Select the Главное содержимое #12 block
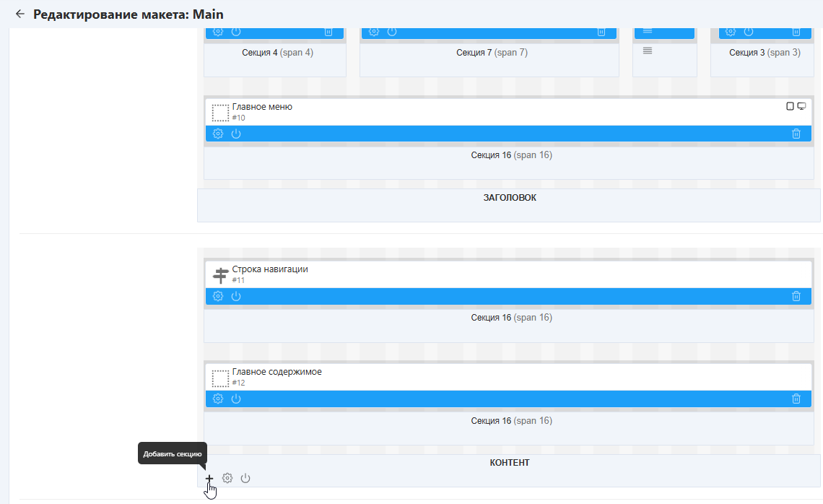Screen dimensions: 823x504 [276, 373]
